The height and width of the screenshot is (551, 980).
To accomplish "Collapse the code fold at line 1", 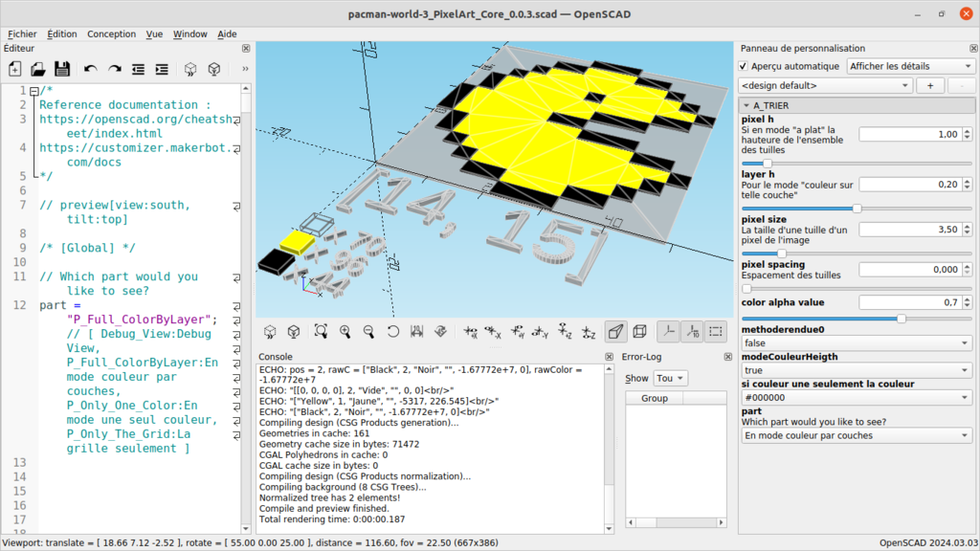I will (33, 91).
